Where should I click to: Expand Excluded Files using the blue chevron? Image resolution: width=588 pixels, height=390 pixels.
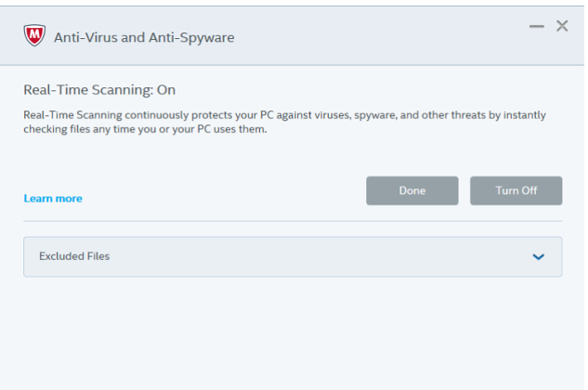pos(538,257)
